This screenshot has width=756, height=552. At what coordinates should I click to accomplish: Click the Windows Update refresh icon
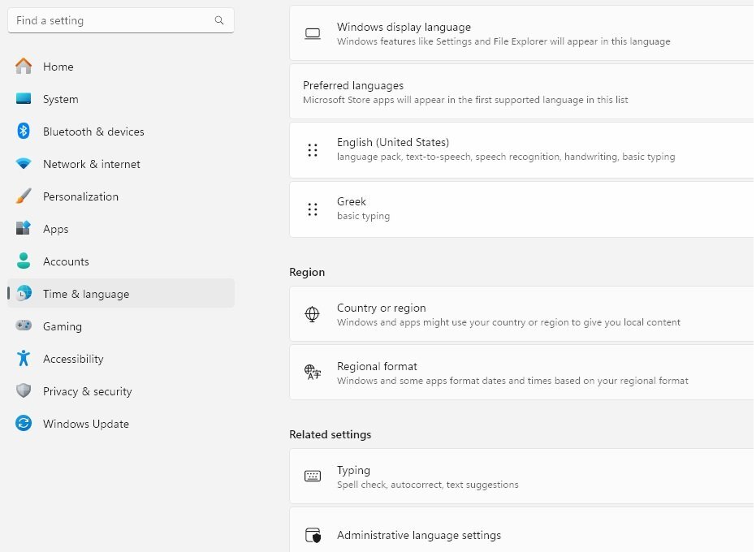tap(23, 423)
